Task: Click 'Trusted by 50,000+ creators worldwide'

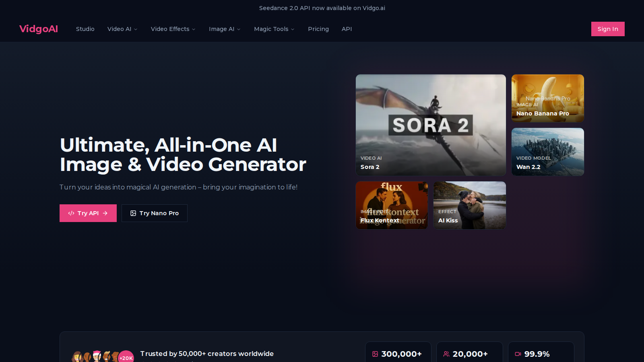Action: (x=207, y=354)
